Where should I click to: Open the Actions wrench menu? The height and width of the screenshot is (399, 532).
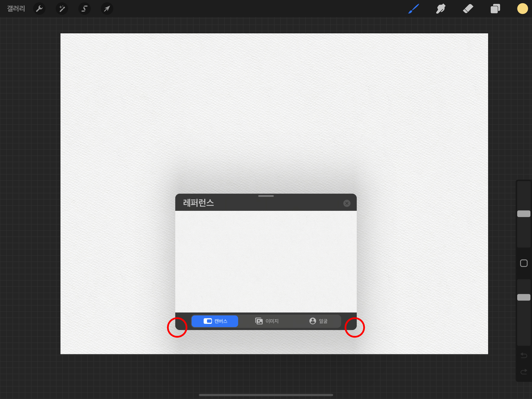point(39,9)
